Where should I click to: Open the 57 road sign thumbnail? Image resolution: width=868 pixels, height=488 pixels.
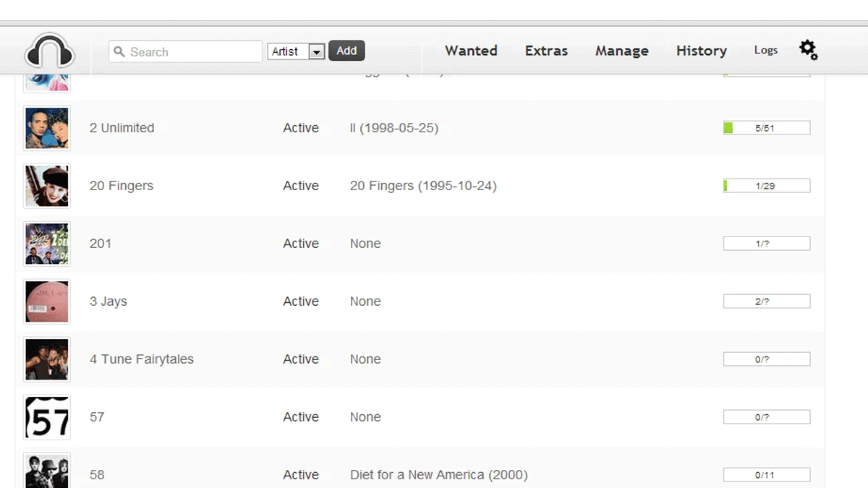(x=47, y=417)
